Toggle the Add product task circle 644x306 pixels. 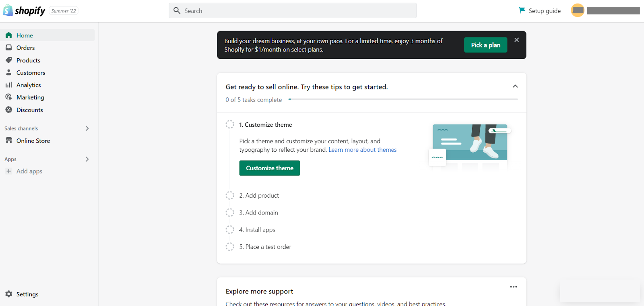230,196
